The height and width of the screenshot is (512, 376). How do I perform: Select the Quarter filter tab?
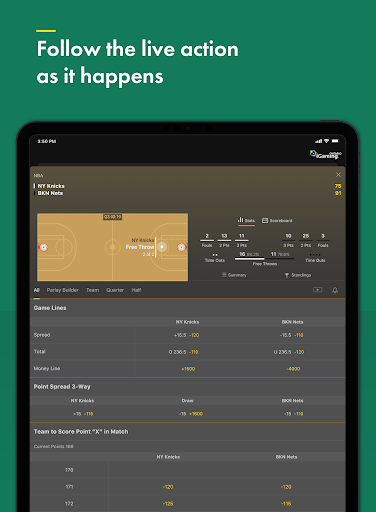[115, 290]
